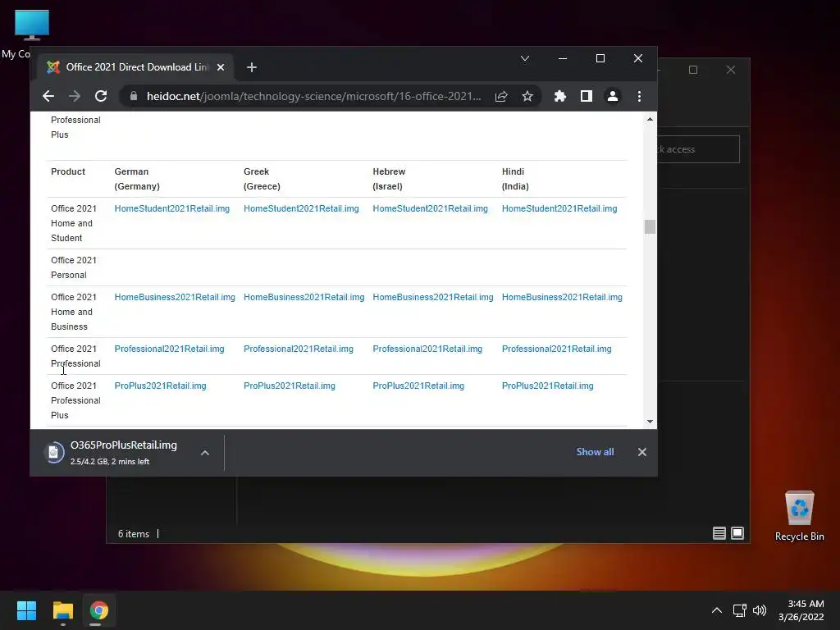Download Hindi ProPlus2021Retail.img
Viewport: 840px width, 630px height.
[x=547, y=386]
